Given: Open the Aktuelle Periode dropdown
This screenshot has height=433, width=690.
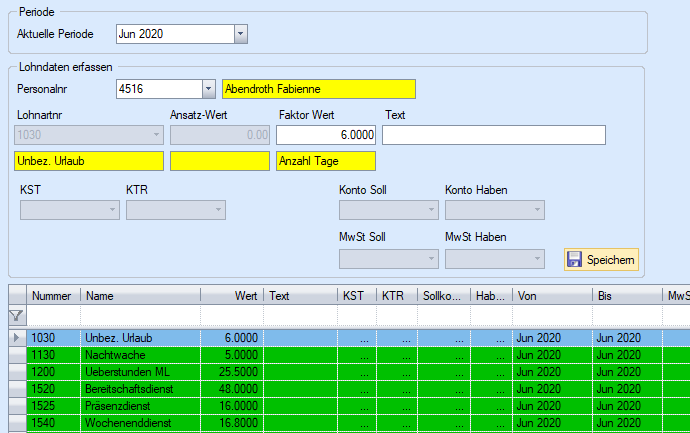Looking at the screenshot, I should coord(240,34).
